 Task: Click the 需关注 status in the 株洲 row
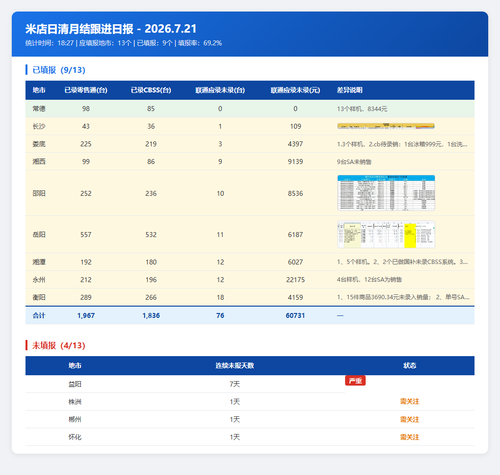tap(409, 401)
